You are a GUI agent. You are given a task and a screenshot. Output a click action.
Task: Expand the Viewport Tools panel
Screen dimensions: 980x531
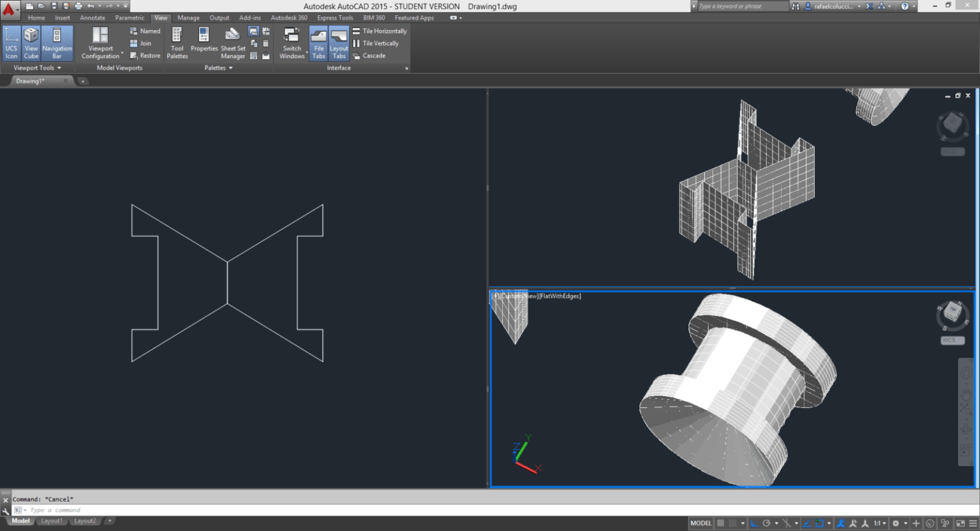38,68
